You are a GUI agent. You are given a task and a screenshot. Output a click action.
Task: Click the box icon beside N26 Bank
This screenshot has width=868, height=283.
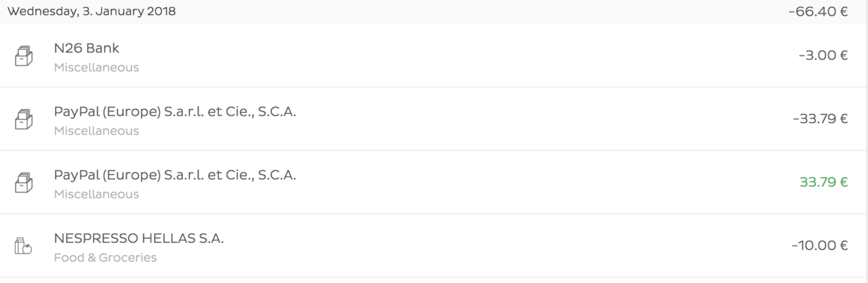24,56
